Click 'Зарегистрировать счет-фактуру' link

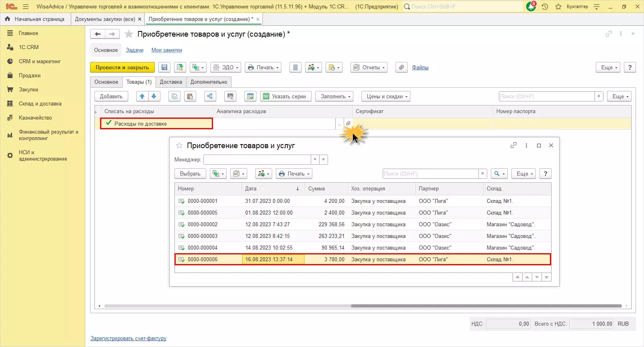point(128,339)
